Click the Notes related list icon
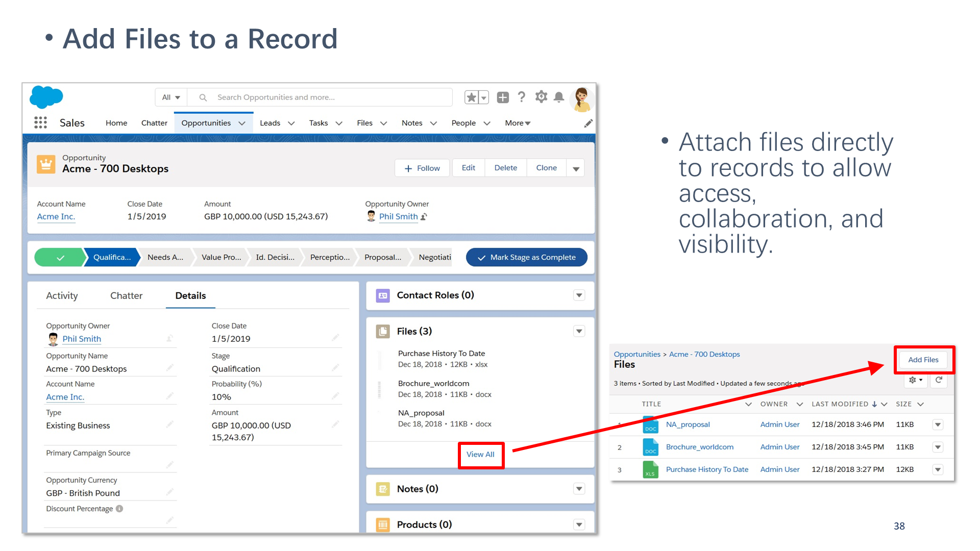Screen dimensions: 980x551 [x=383, y=489]
